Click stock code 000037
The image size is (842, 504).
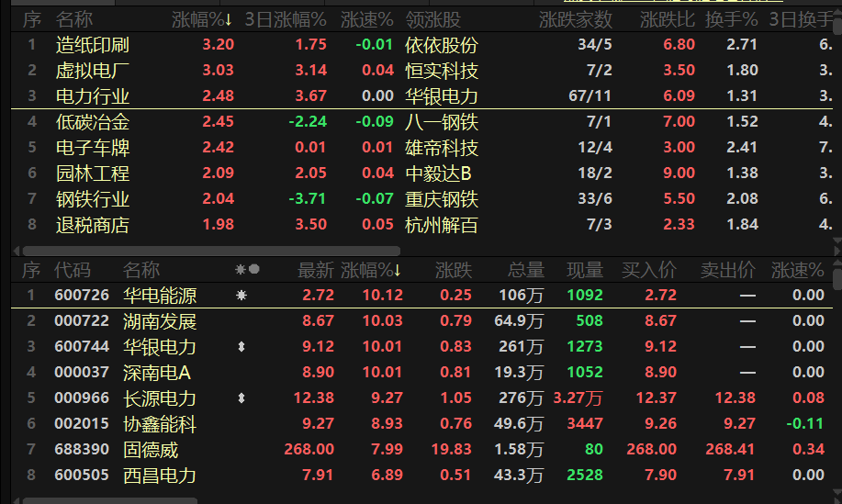coord(82,373)
